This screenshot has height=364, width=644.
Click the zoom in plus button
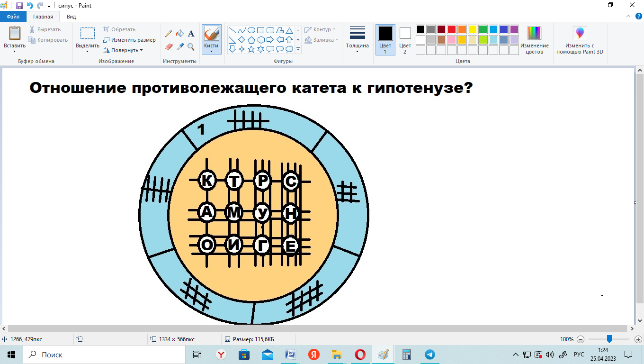pos(638,339)
